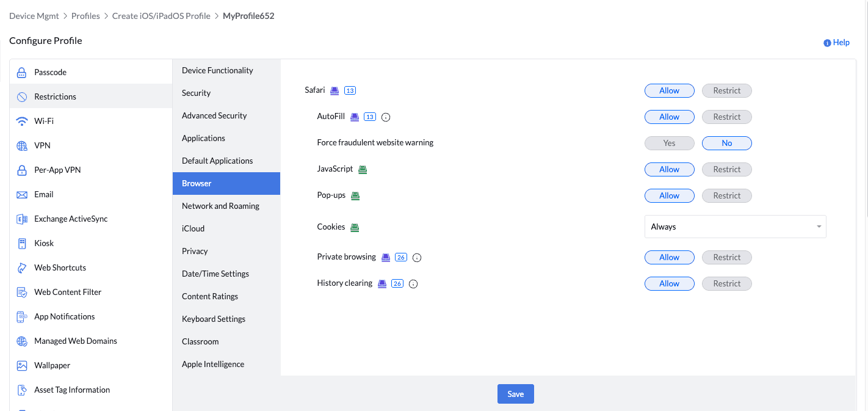The height and width of the screenshot is (411, 868).
Task: Select Allow for History clearing
Action: [x=670, y=283]
